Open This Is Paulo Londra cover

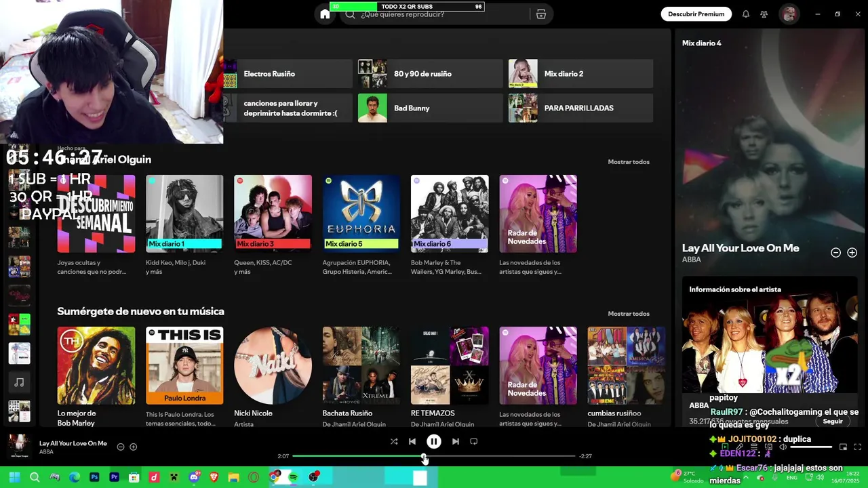point(184,365)
